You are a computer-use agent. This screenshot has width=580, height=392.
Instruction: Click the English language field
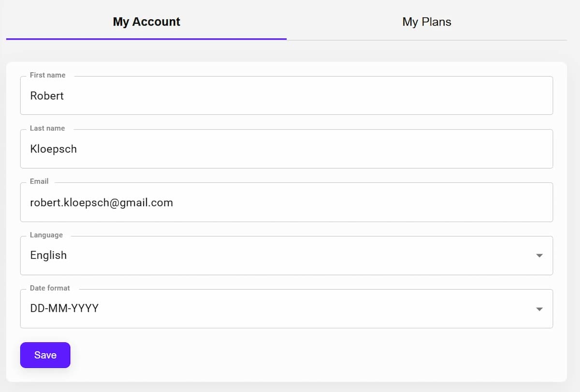[193, 255]
